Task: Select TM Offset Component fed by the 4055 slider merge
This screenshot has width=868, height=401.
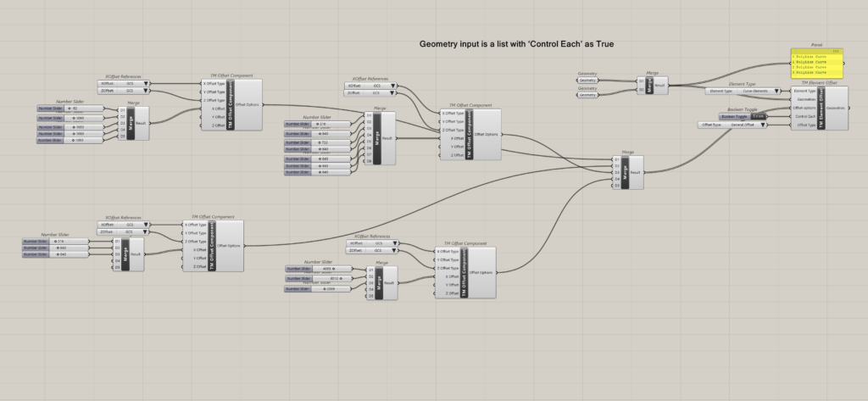Action: point(464,272)
